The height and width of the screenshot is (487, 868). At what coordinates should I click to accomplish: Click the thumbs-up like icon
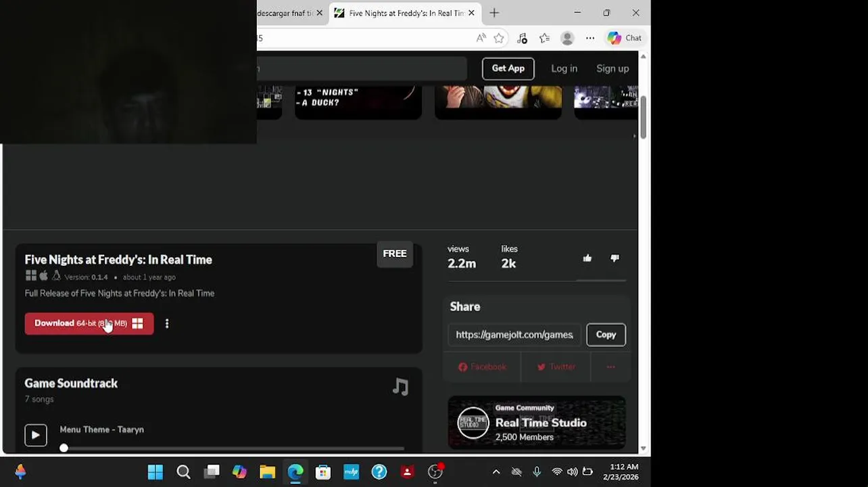pos(587,258)
